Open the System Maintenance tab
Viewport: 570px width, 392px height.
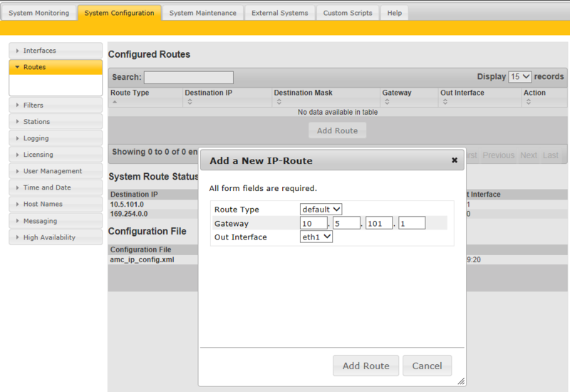point(203,13)
